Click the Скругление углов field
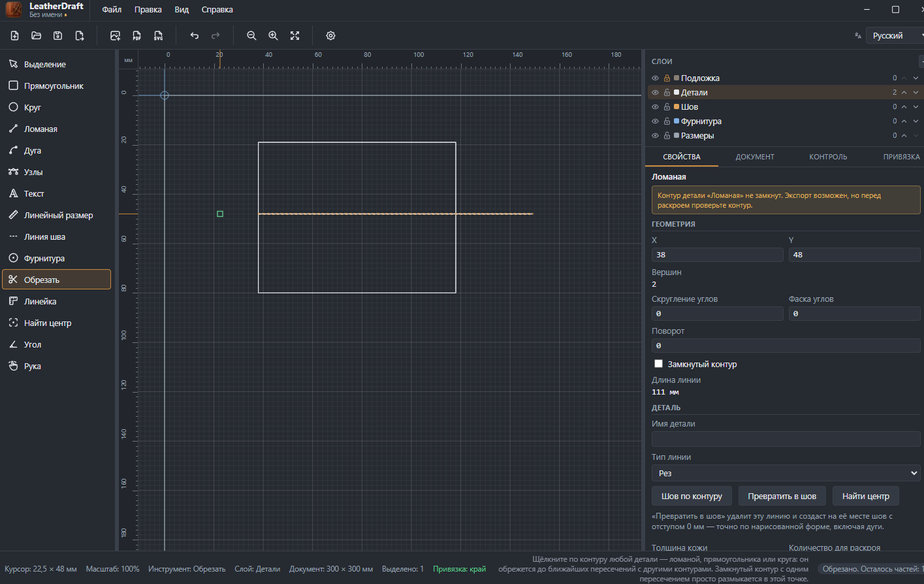 coord(718,314)
